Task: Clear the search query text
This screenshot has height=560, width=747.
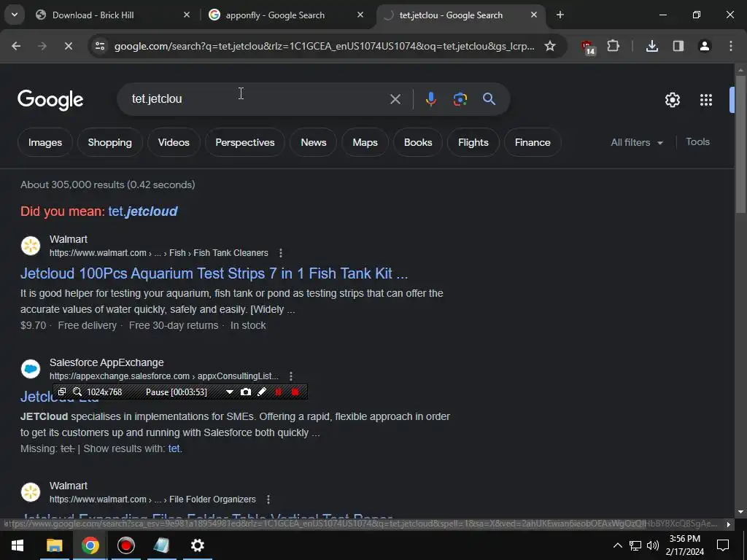Action: click(x=395, y=99)
